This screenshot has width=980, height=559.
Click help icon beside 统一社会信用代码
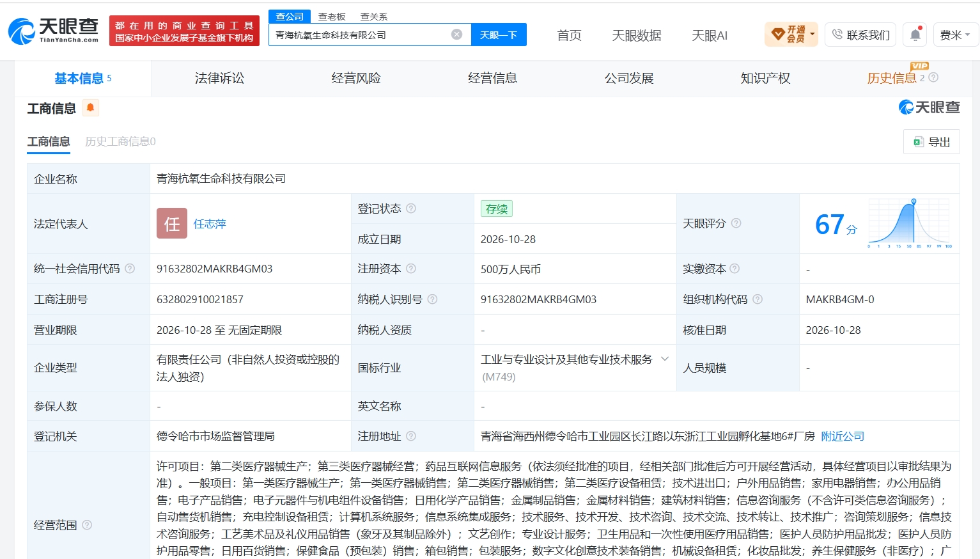(x=130, y=269)
